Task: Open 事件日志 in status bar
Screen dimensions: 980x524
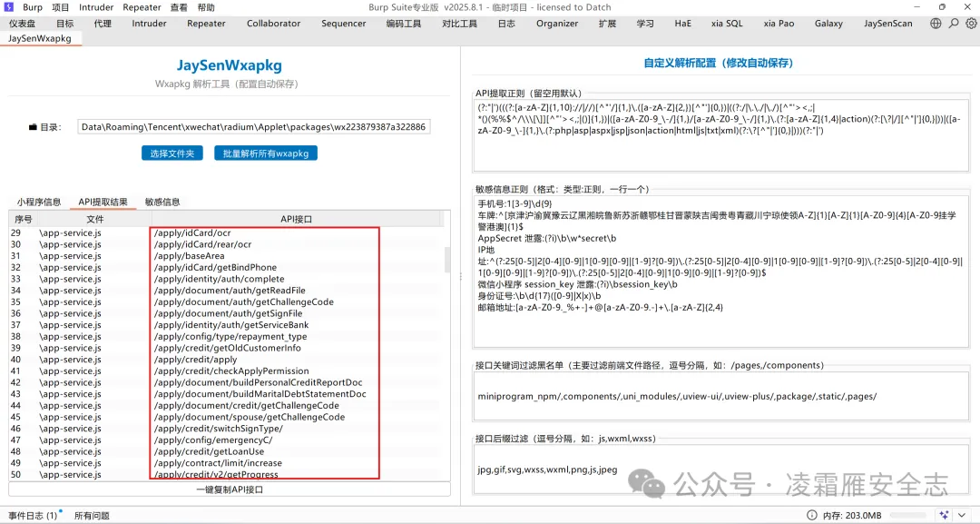Action: click(x=34, y=516)
